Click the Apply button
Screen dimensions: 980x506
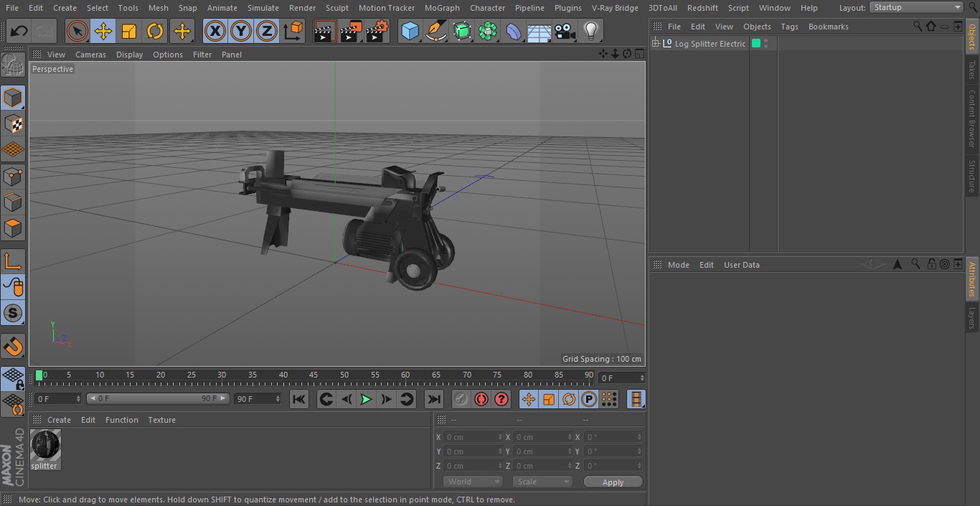(613, 482)
